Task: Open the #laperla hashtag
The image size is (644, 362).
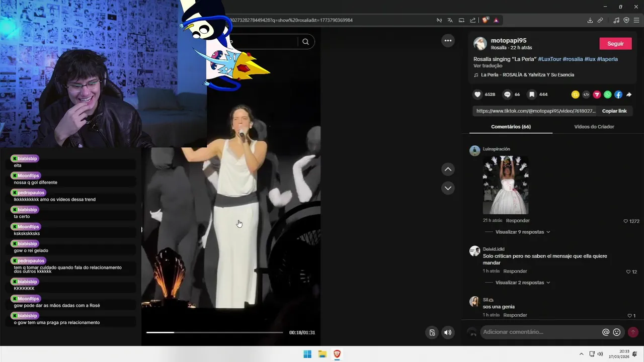Action: [x=607, y=59]
